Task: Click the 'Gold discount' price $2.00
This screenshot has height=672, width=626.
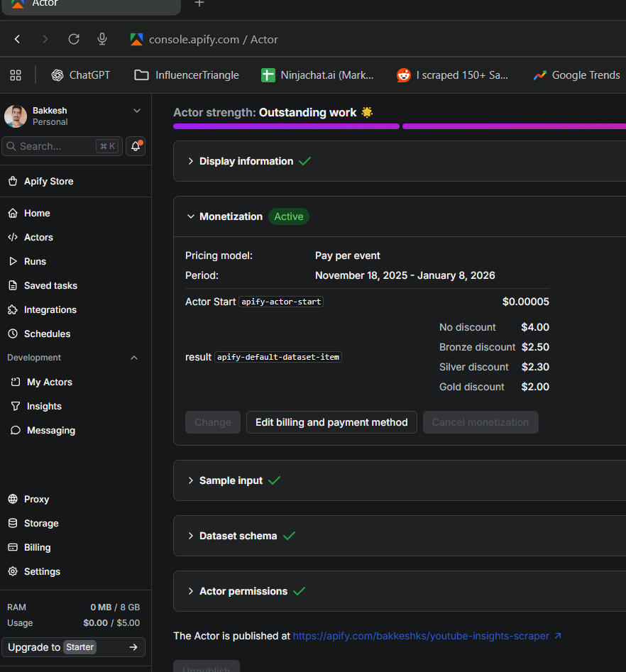Action: pyautogui.click(x=535, y=387)
